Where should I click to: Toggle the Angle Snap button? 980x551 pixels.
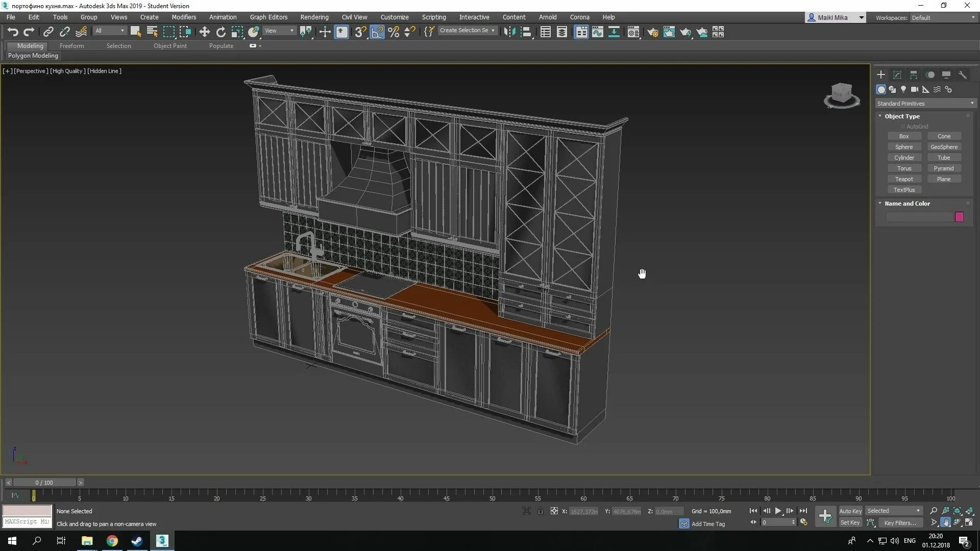(x=377, y=32)
